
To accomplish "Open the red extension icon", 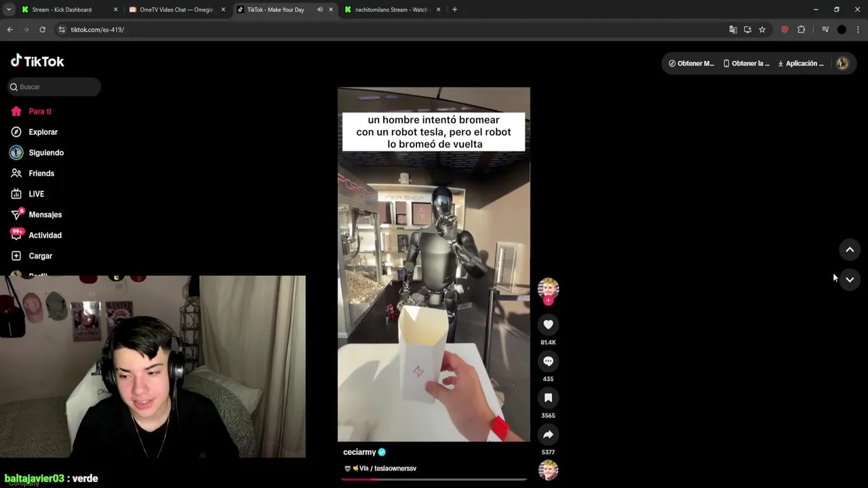I will tap(785, 30).
